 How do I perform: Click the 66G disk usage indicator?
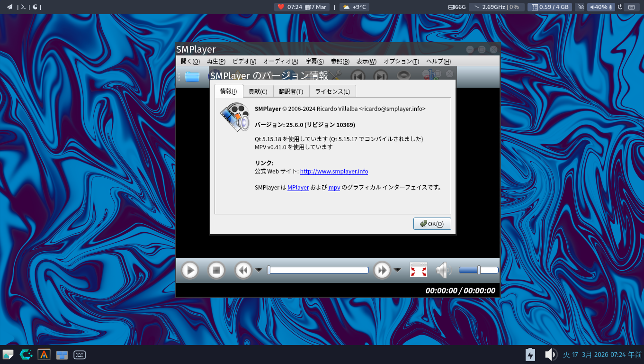tap(457, 7)
